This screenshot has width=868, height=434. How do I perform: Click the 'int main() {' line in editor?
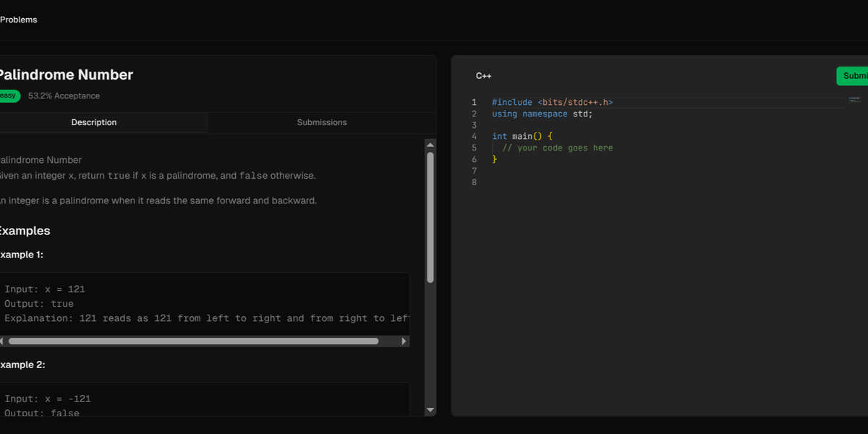point(522,137)
